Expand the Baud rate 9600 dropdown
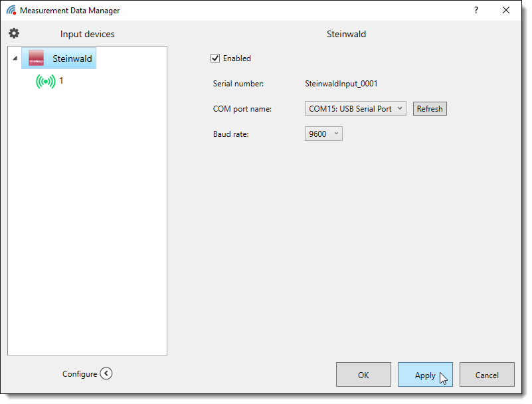This screenshot has height=404, width=532. pyautogui.click(x=323, y=134)
